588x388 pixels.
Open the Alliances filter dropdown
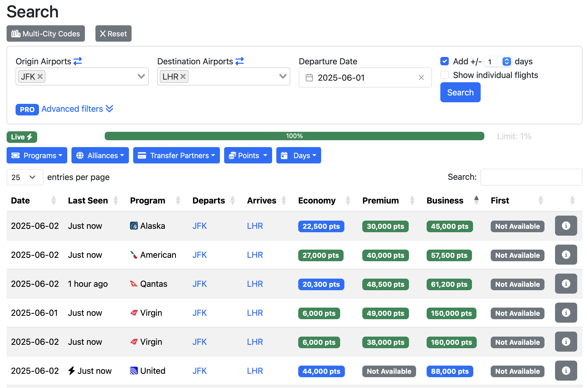(x=100, y=155)
